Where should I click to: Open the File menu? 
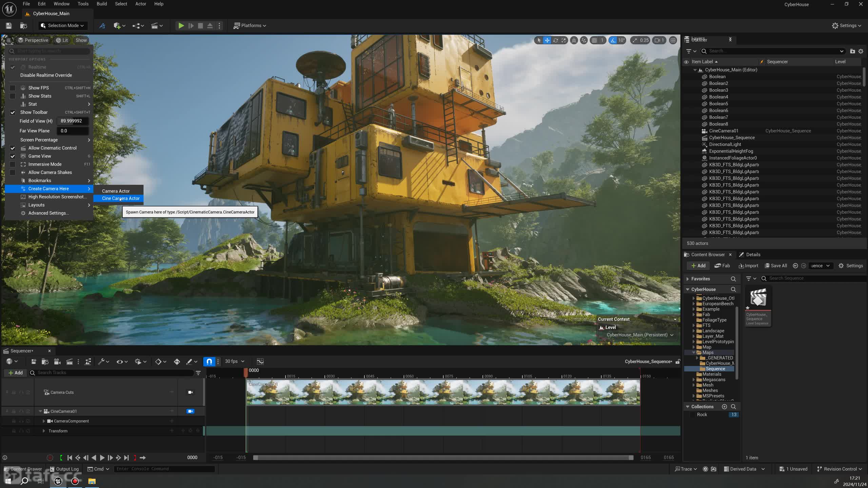(x=26, y=4)
